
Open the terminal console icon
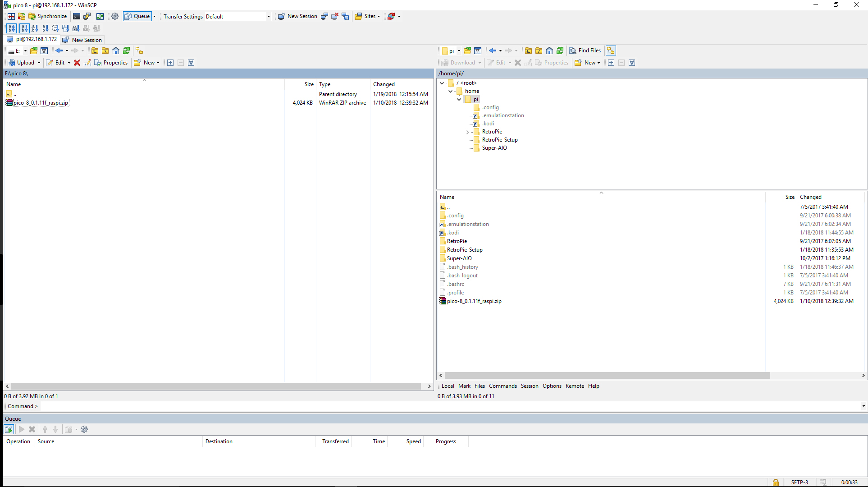pos(77,16)
